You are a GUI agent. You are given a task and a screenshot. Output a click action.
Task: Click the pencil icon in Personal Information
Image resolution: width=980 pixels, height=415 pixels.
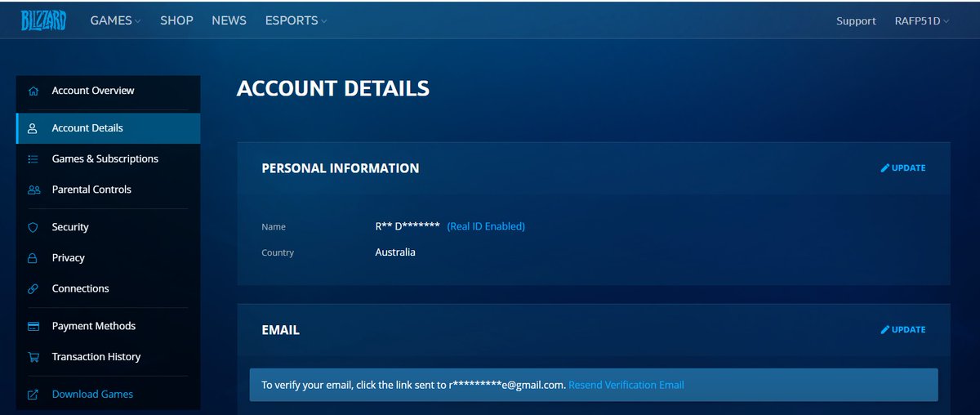[884, 168]
